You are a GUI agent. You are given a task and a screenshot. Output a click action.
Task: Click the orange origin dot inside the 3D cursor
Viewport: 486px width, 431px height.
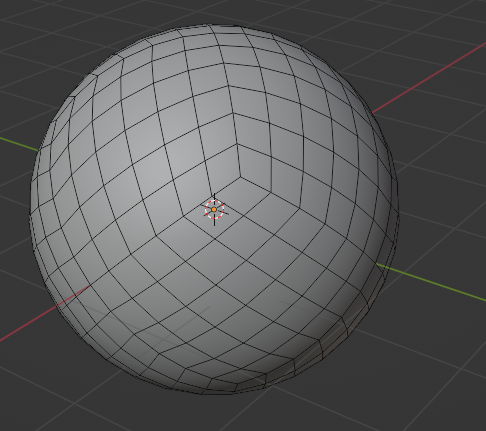pos(214,210)
